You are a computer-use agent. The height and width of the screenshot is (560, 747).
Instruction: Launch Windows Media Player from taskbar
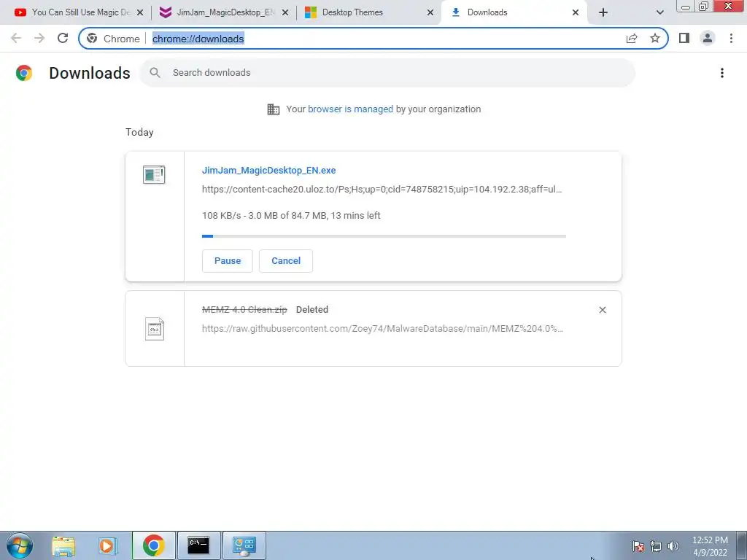click(108, 545)
